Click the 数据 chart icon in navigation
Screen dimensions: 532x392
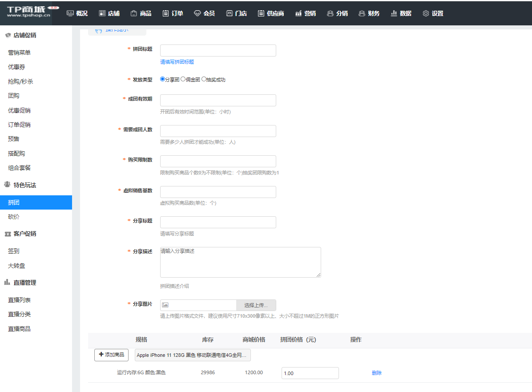(394, 13)
